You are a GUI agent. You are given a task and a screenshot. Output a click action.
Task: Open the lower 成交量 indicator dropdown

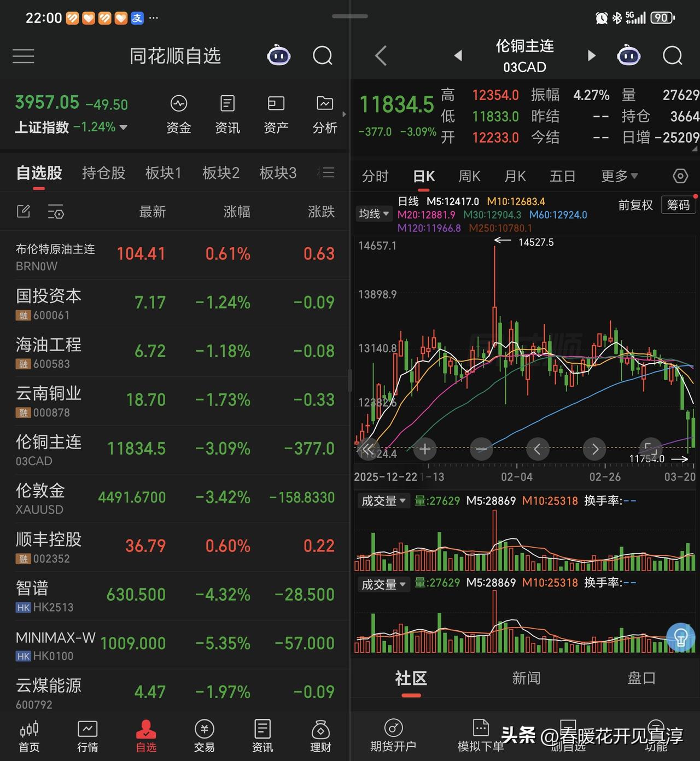[x=383, y=584]
